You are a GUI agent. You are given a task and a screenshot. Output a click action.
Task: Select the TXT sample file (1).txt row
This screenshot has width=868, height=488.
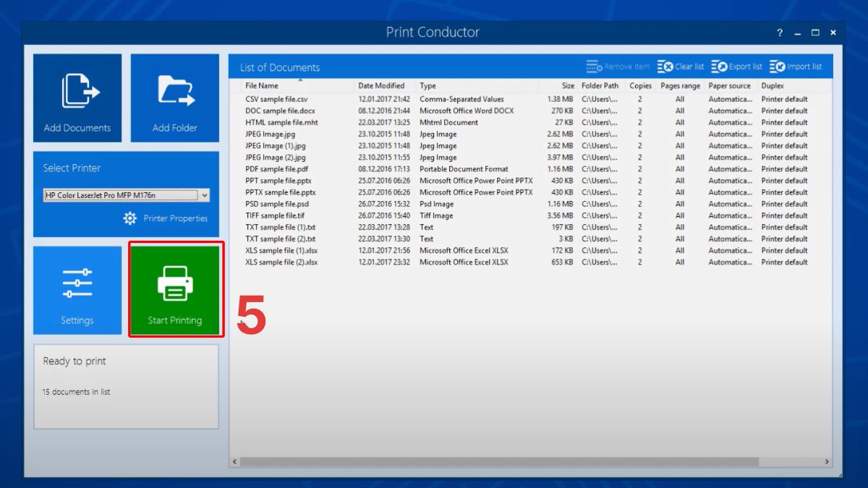point(532,227)
